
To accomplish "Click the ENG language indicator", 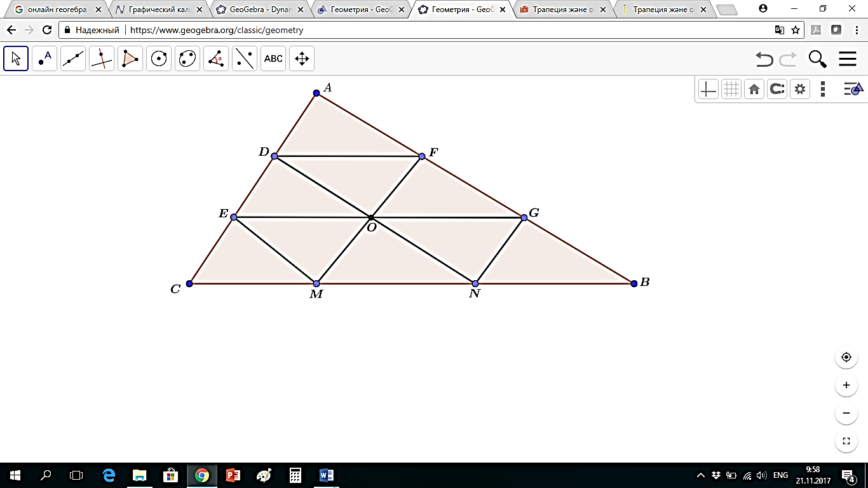I will 780,475.
